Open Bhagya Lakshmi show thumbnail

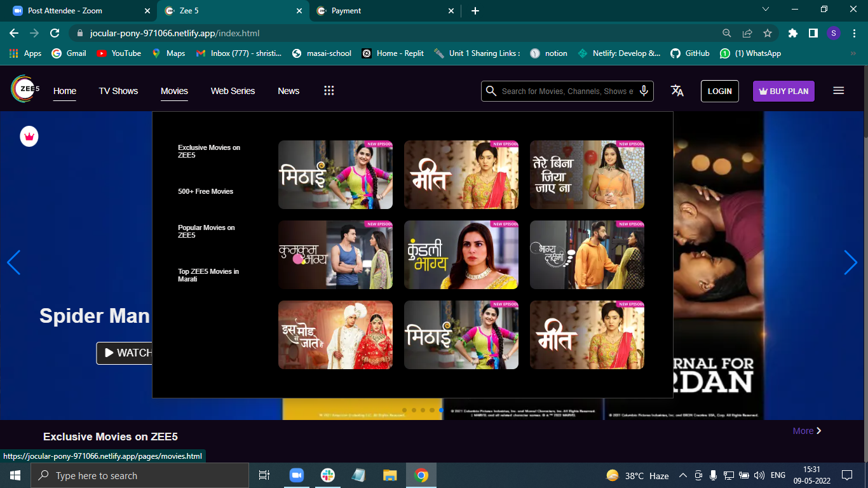pos(587,255)
